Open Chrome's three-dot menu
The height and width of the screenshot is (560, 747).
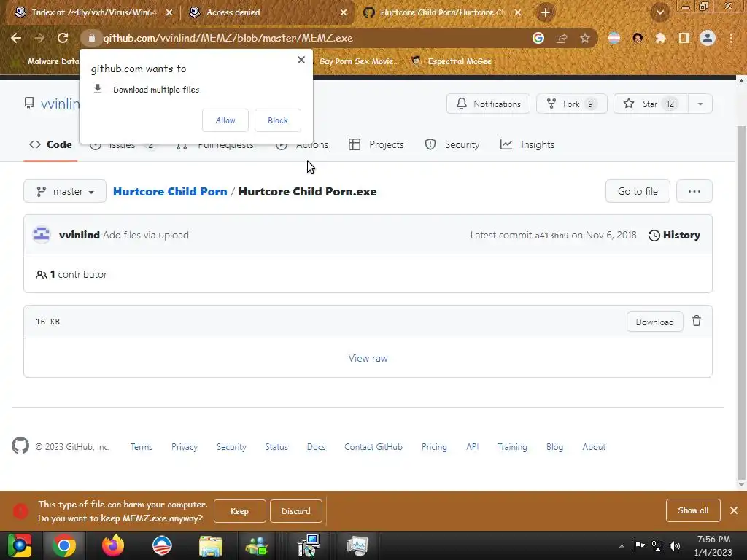[x=731, y=38]
